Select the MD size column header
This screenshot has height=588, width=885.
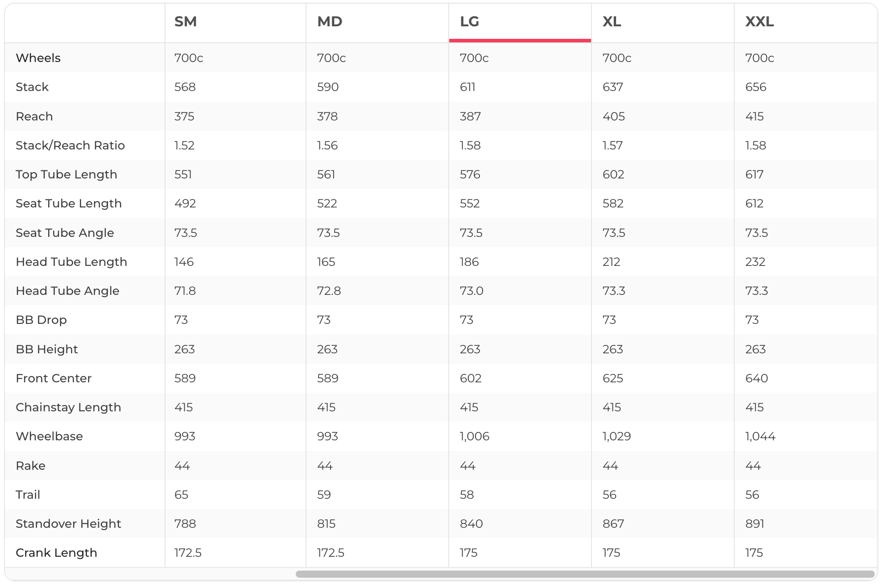click(330, 21)
